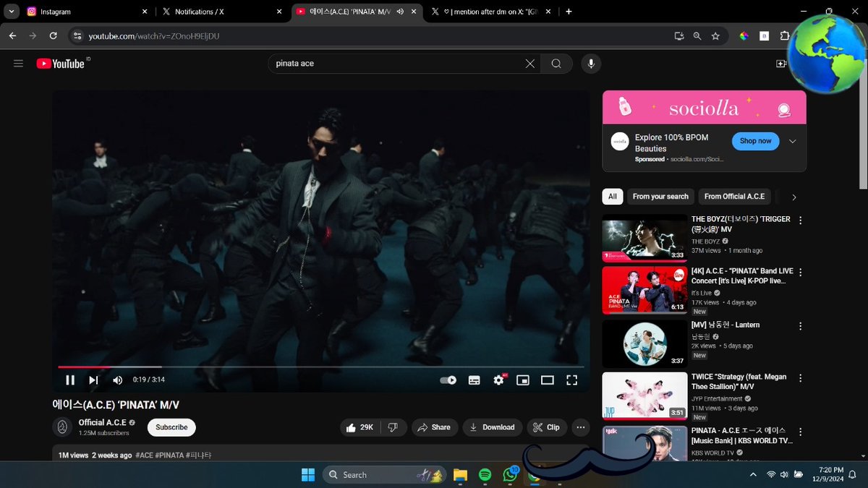This screenshot has width=868, height=488.
Task: Open Official A.C.E channel avatar
Action: pos(62,427)
